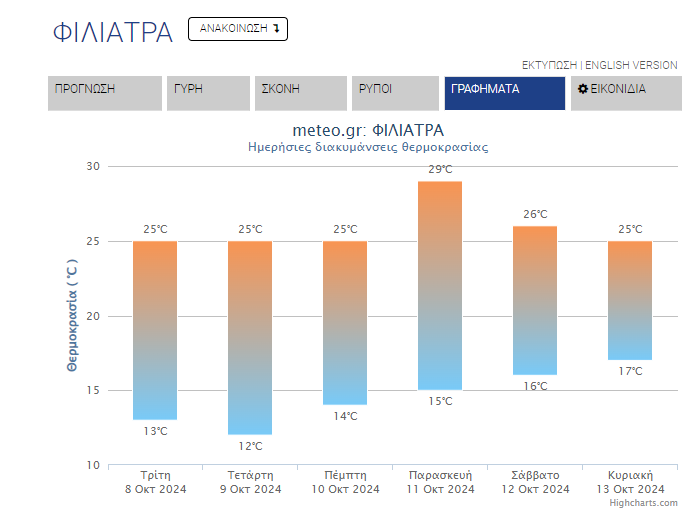This screenshot has width=698, height=526.
Task: Click the y-axis value 30
Action: pos(93,166)
